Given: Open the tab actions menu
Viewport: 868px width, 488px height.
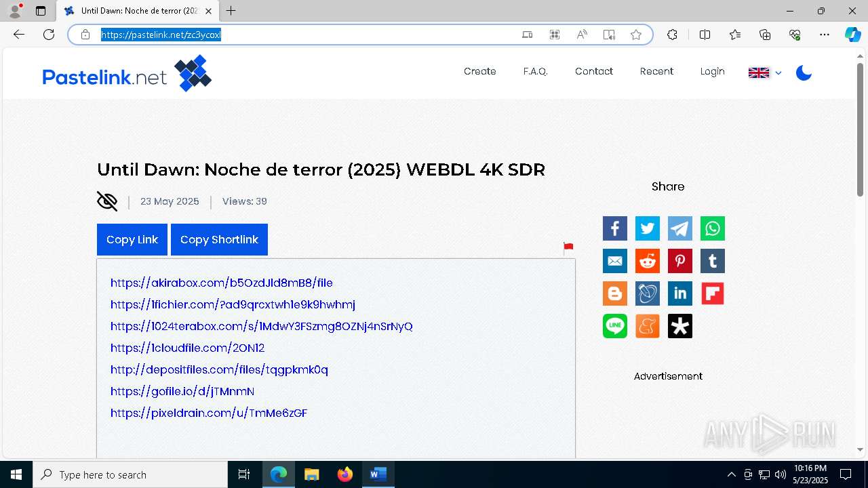Looking at the screenshot, I should pyautogui.click(x=41, y=11).
